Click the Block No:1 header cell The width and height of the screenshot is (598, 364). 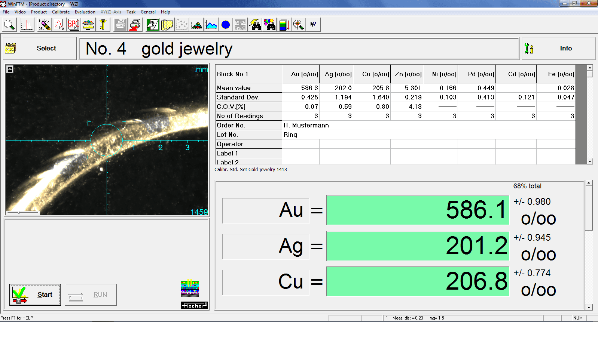(248, 74)
